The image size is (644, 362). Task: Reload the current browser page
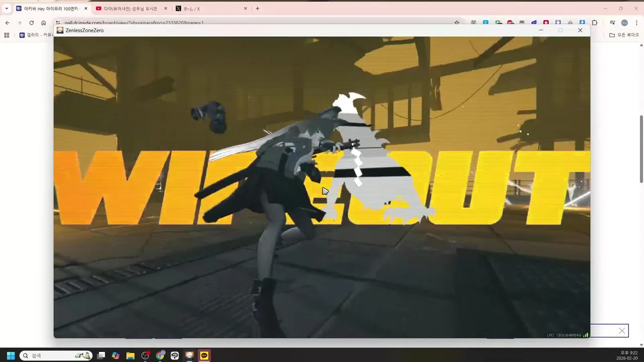(x=31, y=23)
